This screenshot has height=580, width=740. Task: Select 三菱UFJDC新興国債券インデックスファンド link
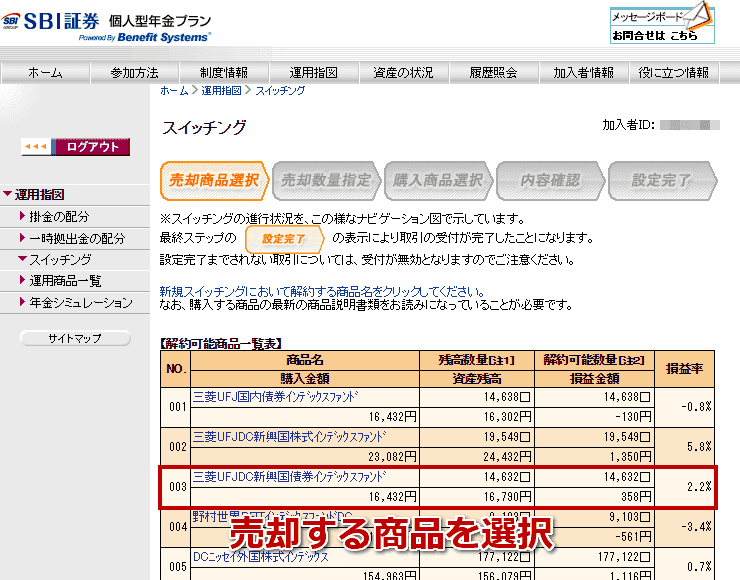pyautogui.click(x=289, y=476)
